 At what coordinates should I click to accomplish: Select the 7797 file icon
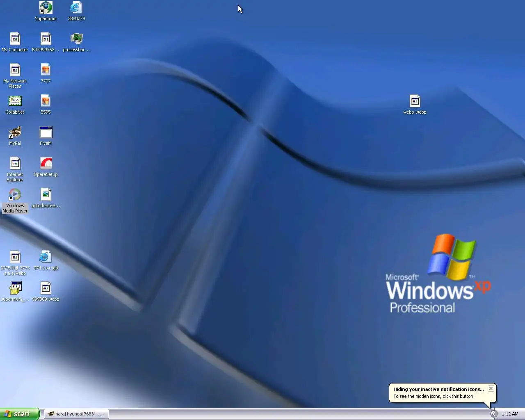pyautogui.click(x=46, y=73)
